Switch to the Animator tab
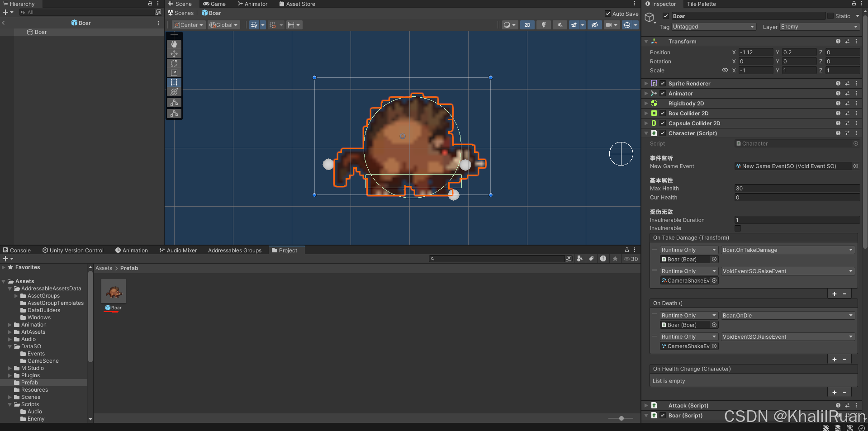The width and height of the screenshot is (868, 431). point(252,4)
